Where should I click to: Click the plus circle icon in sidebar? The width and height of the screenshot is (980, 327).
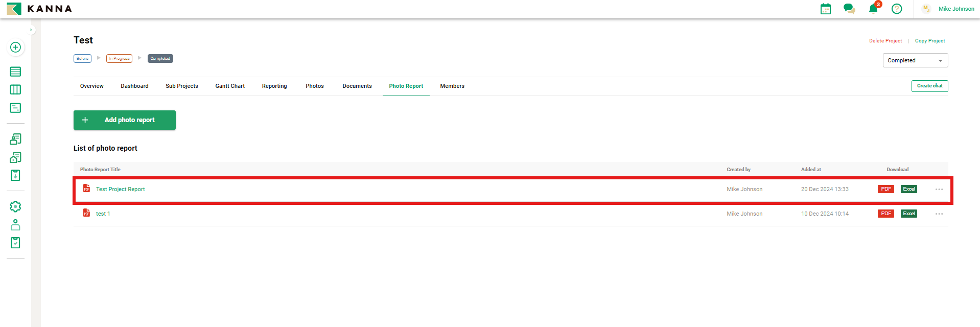15,48
